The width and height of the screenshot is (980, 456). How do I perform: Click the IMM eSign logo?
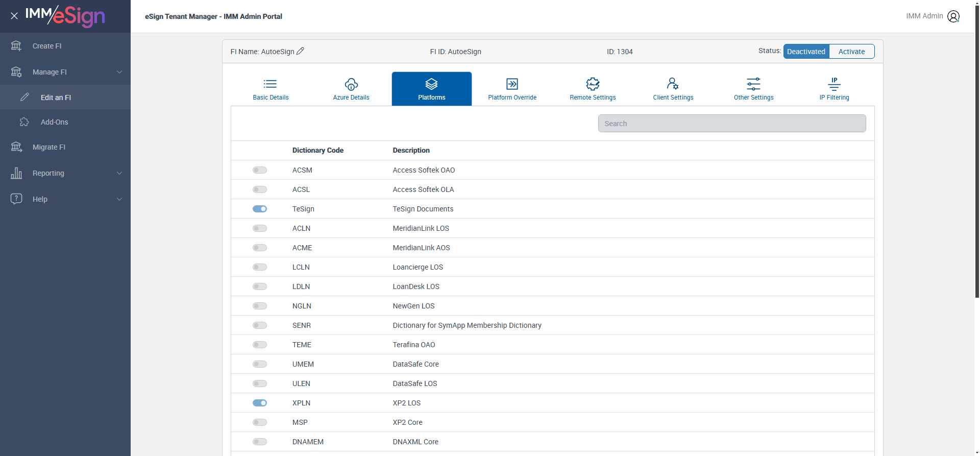(65, 16)
